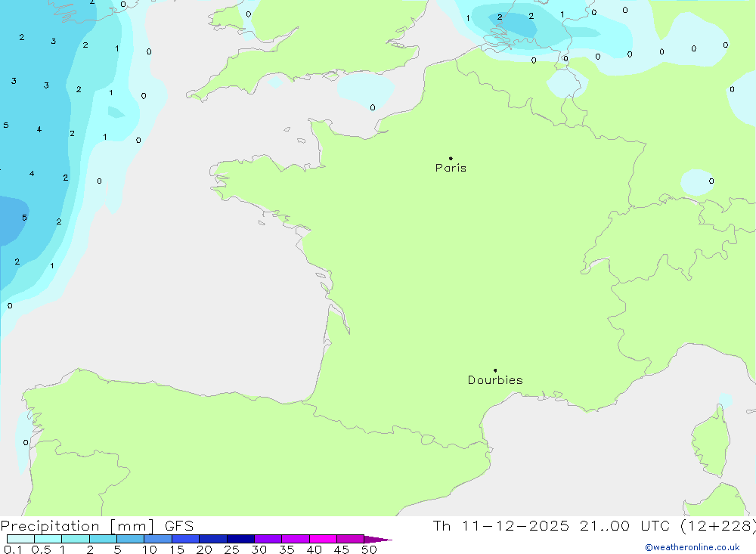Pick the royal blue legend swatch above 15
The width and height of the screenshot is (756, 554).
click(186, 539)
